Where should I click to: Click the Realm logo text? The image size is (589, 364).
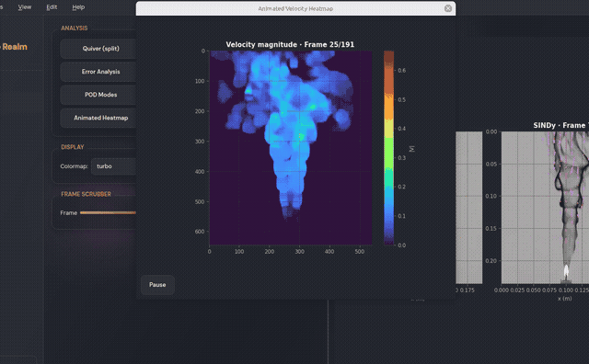(14, 47)
